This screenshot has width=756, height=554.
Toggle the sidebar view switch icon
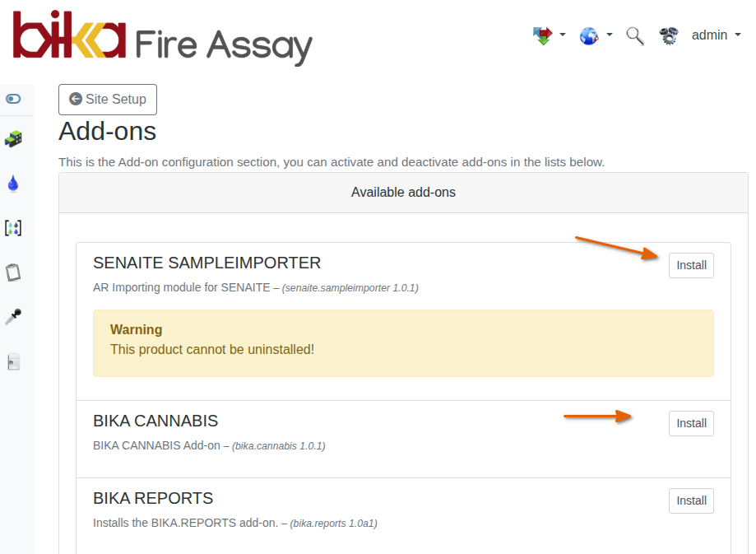13,99
